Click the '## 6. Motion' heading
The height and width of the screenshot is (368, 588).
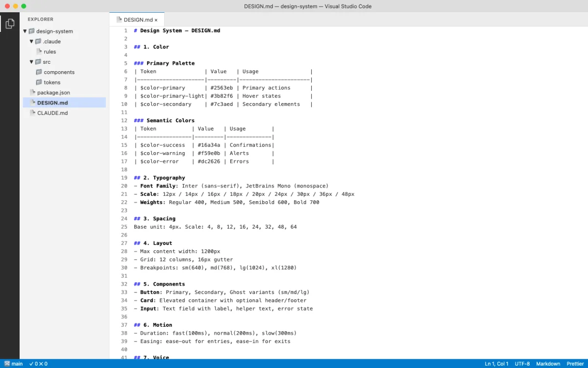point(153,325)
